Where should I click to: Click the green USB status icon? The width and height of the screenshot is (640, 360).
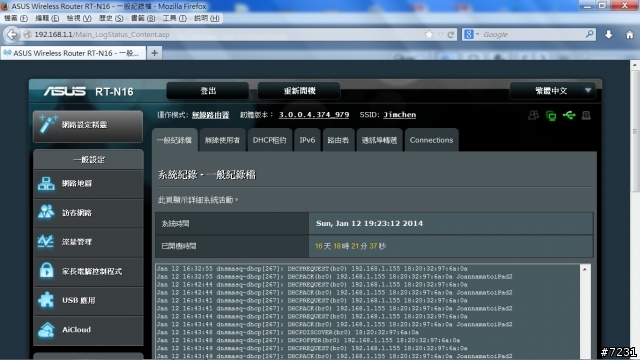click(569, 116)
